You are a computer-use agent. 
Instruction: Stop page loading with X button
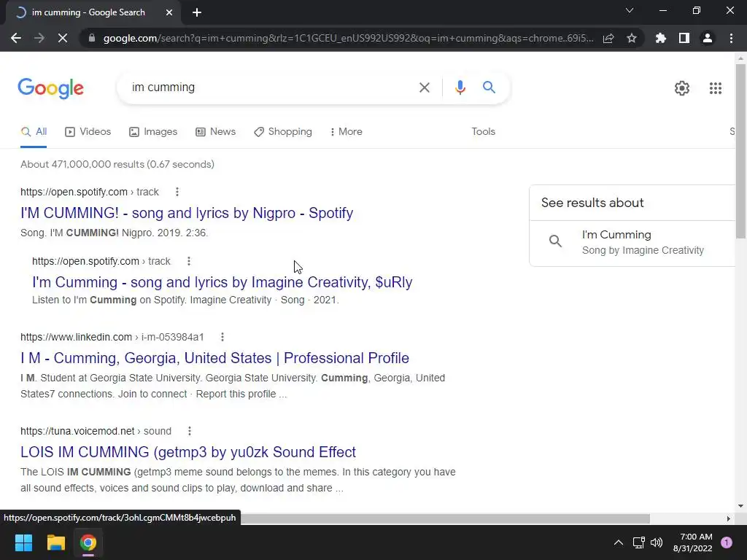(63, 38)
